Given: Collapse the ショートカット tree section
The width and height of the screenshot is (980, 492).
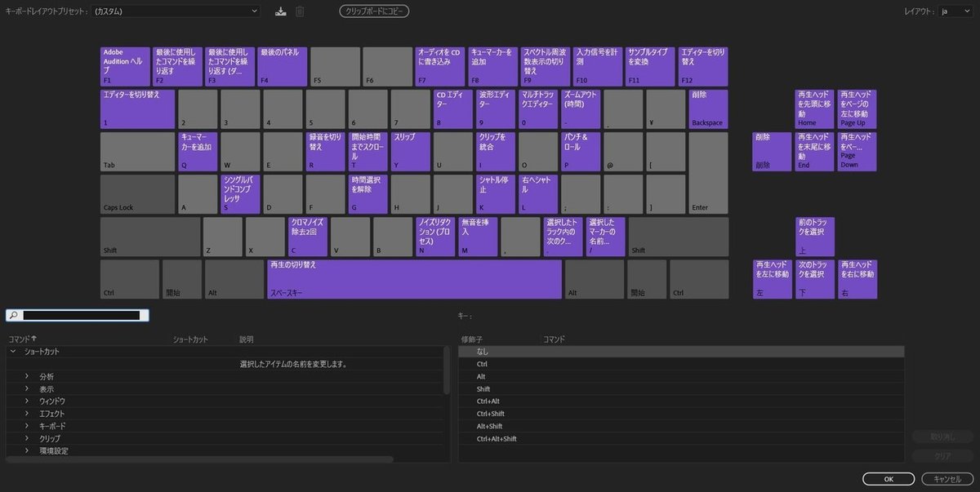Looking at the screenshot, I should coord(12,351).
